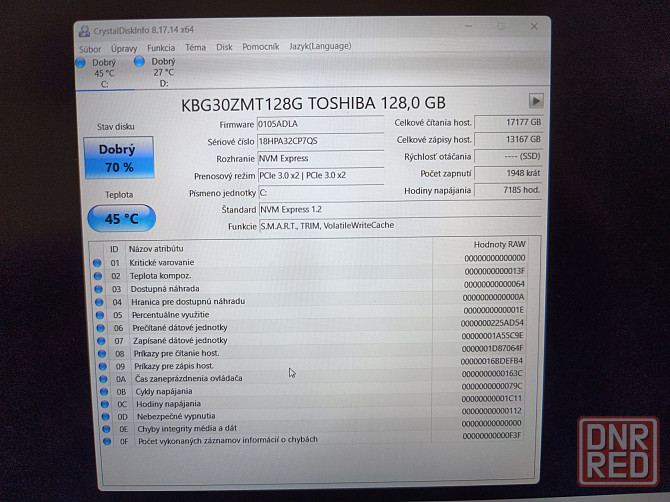
Task: Close the CrystalDiskInfo window
Action: point(534,26)
